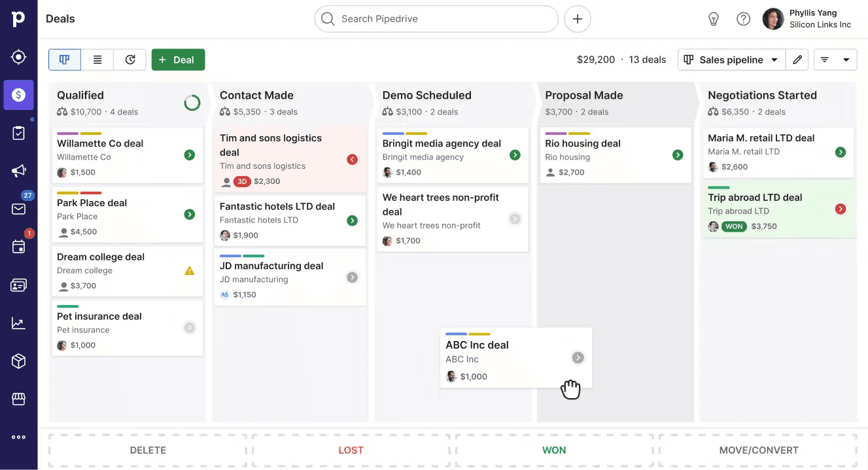Open the Deals section from the sidebar

[18, 94]
